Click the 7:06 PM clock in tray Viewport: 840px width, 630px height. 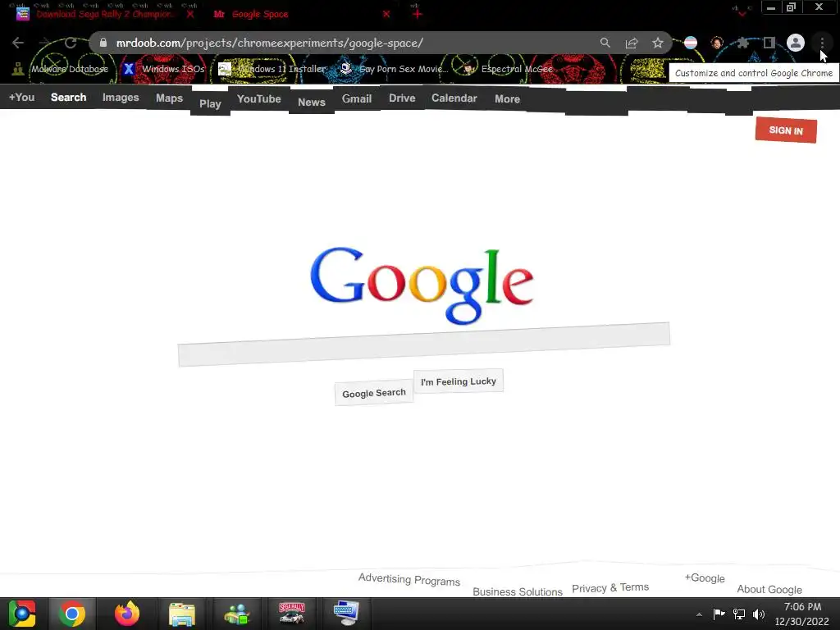(802, 607)
